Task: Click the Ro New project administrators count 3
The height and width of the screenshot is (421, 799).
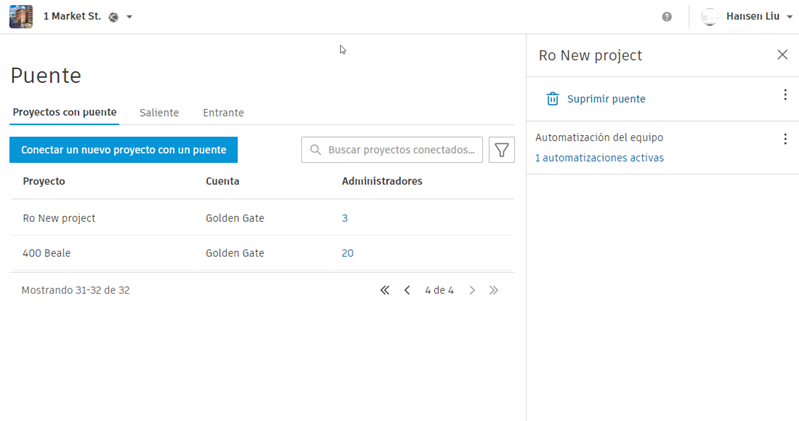Action: pos(345,217)
